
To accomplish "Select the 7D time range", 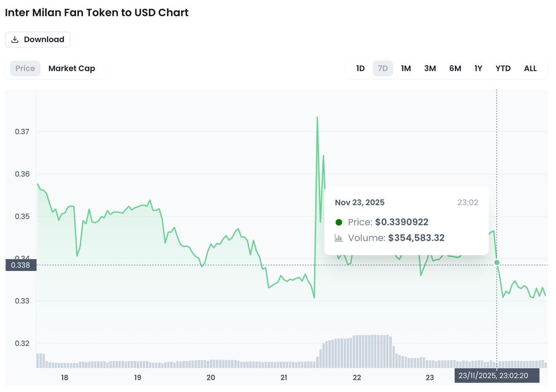I will (383, 68).
